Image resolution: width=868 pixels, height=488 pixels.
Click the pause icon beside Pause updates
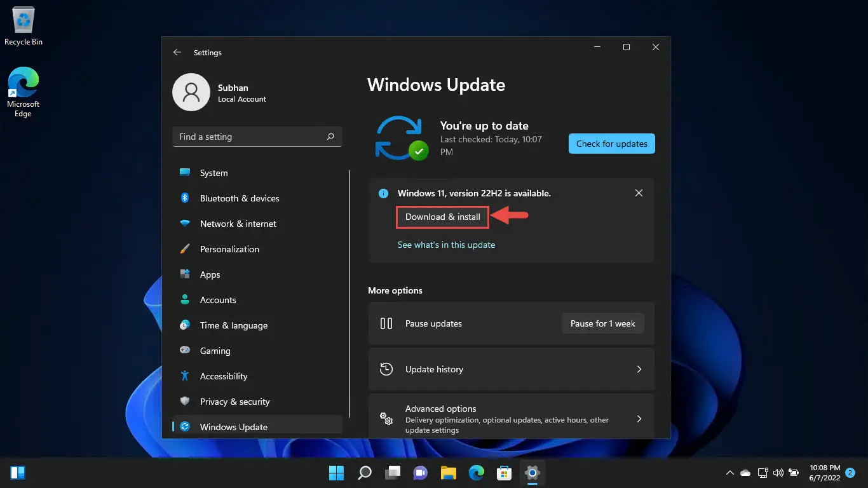(x=386, y=323)
